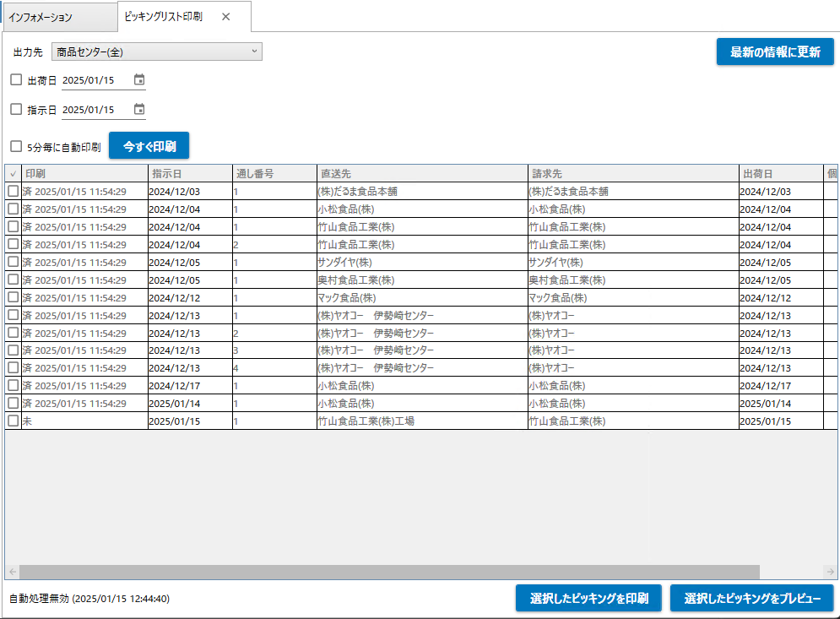Click 選択したピッキングを印刷 button
This screenshot has width=840, height=619.
[x=588, y=598]
